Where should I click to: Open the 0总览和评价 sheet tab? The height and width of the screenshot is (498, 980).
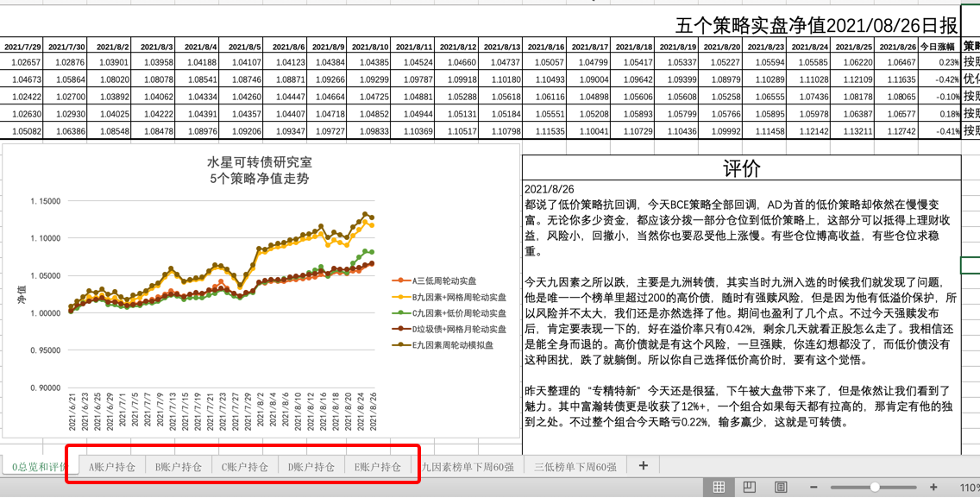pyautogui.click(x=40, y=467)
